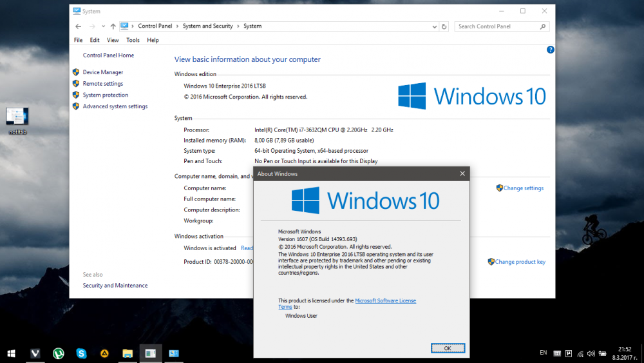Image resolution: width=644 pixels, height=363 pixels.
Task: Click the P tray icon
Action: (x=569, y=353)
